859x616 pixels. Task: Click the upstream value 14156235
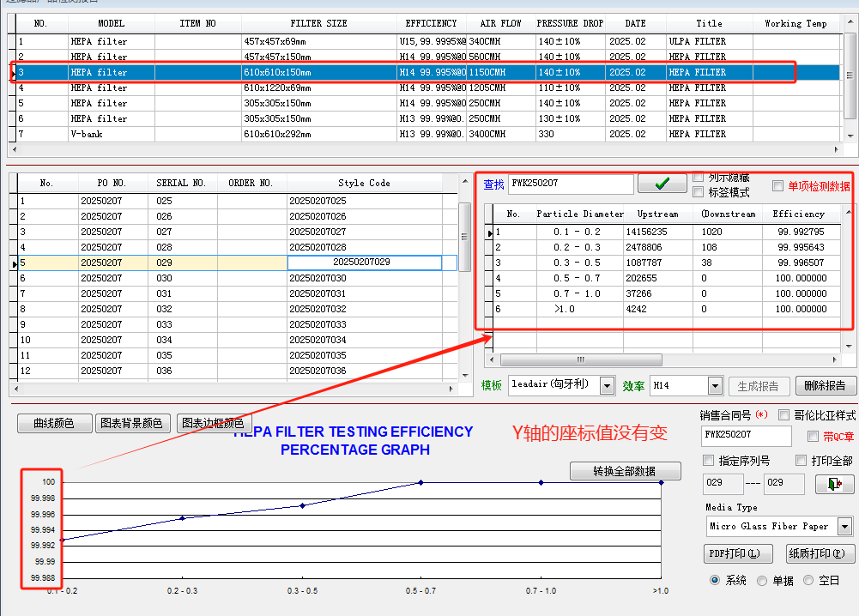click(x=658, y=232)
